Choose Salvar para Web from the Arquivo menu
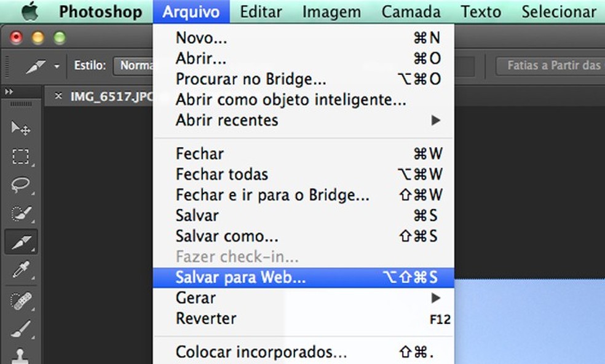 pos(240,277)
